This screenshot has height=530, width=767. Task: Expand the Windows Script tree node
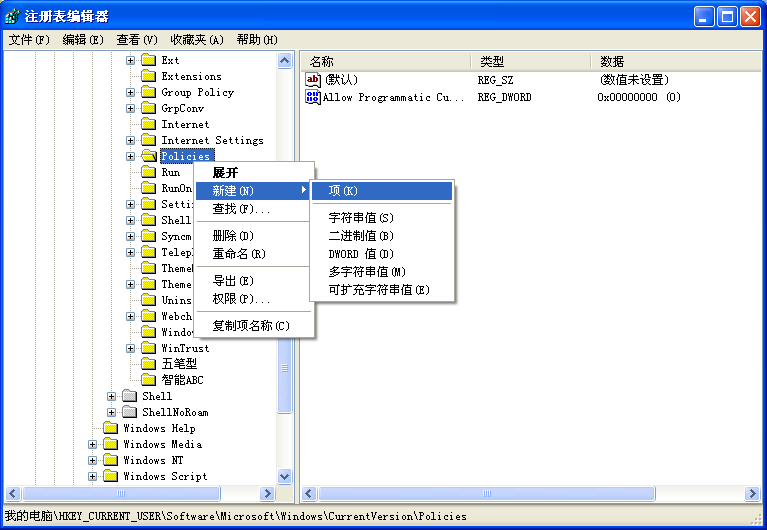[92, 477]
